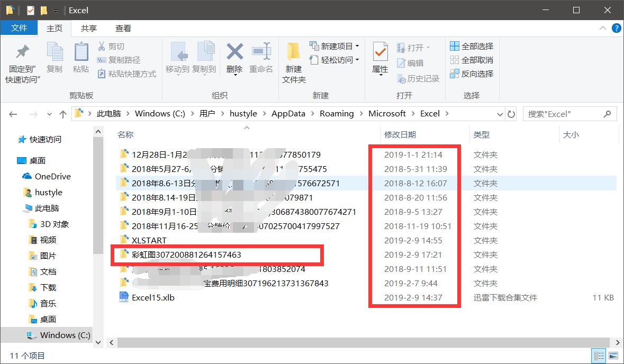Open the address bar dropdown
Image resolution: width=624 pixels, height=364 pixels.
[x=500, y=113]
